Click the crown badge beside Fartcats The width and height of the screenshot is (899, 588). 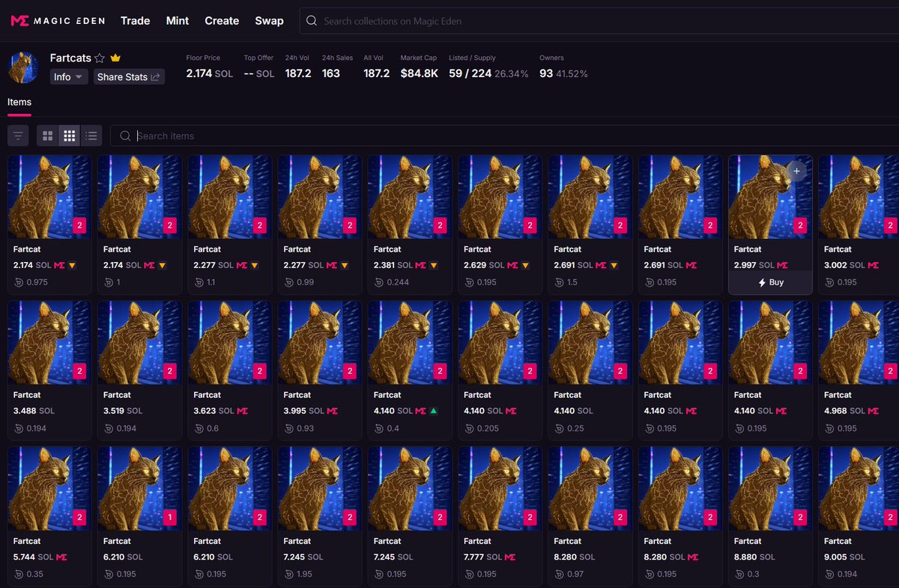[115, 58]
